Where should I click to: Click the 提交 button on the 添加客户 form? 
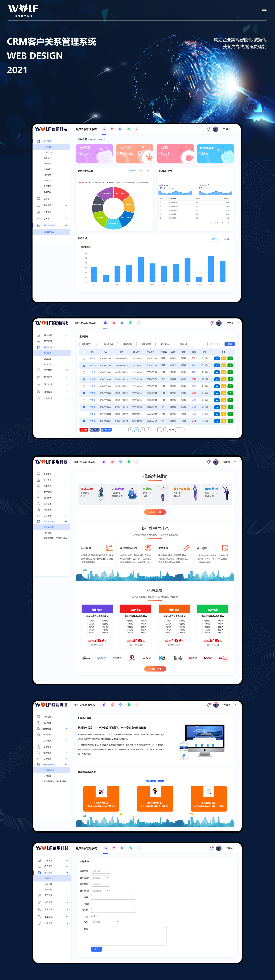pos(97,949)
